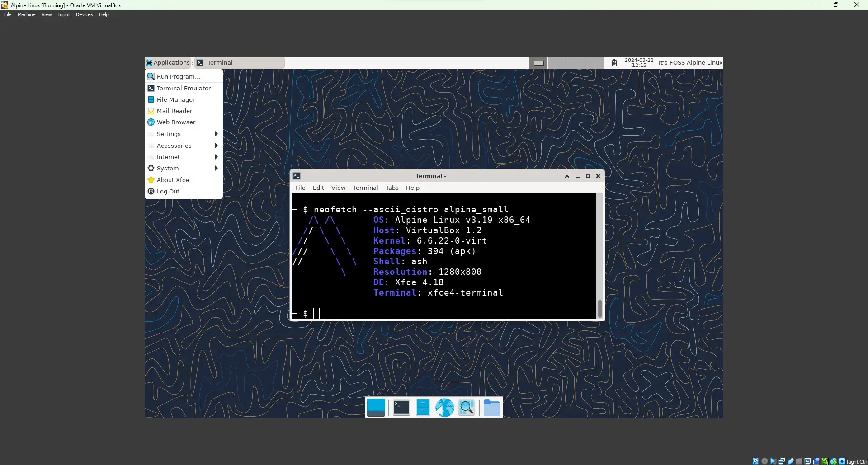The height and width of the screenshot is (465, 868).
Task: Click the battery indicator in the top panel
Action: coord(614,63)
